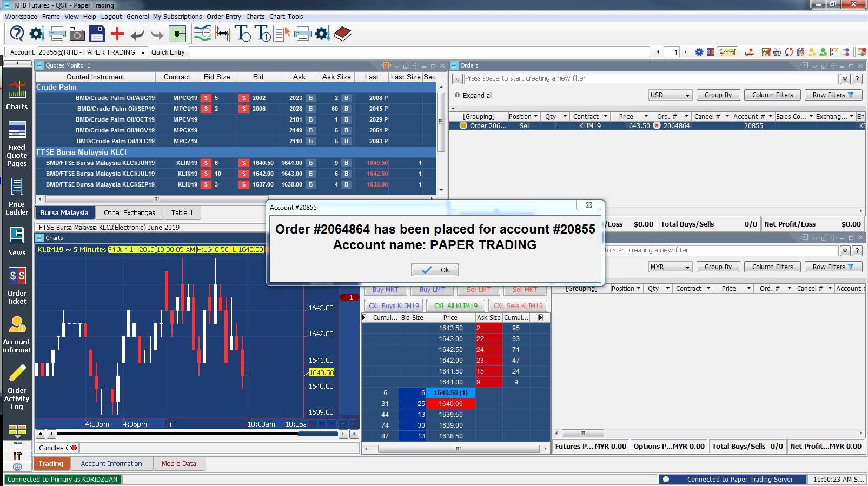This screenshot has width=868, height=486.
Task: Click the green grid layout icon
Action: [177, 34]
